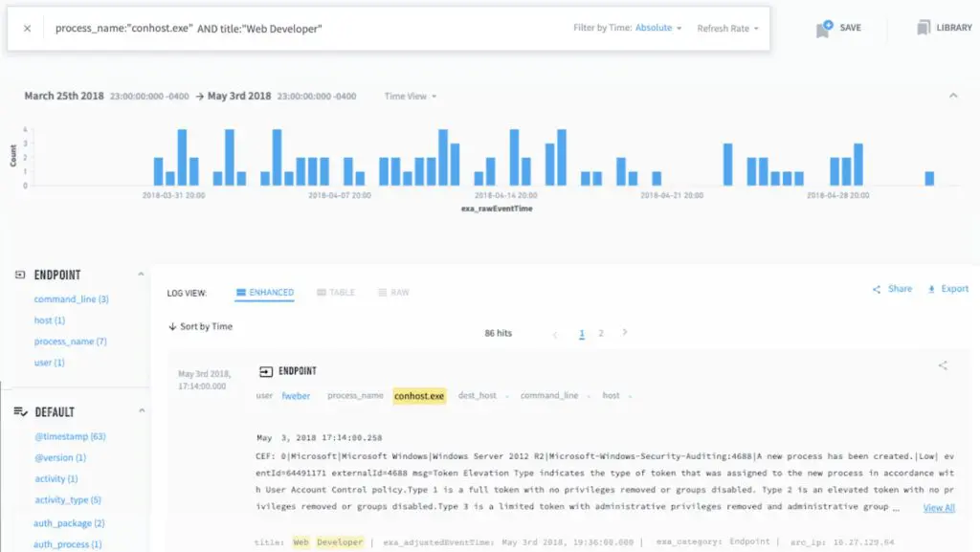
Task: Collapse the DEFAULT facet section
Action: coord(142,411)
